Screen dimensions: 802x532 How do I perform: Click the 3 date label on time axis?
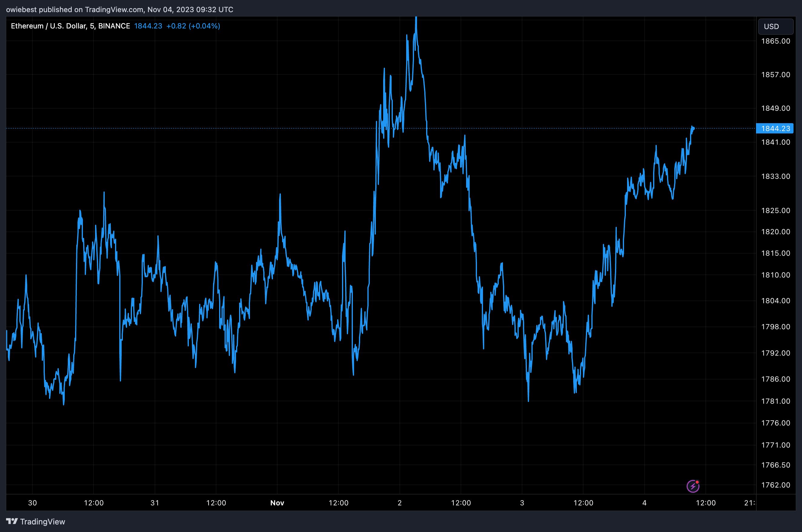pos(522,503)
